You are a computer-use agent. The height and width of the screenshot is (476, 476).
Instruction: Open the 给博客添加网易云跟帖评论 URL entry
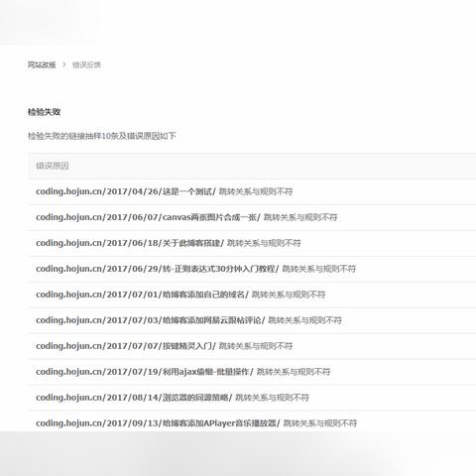tap(151, 320)
